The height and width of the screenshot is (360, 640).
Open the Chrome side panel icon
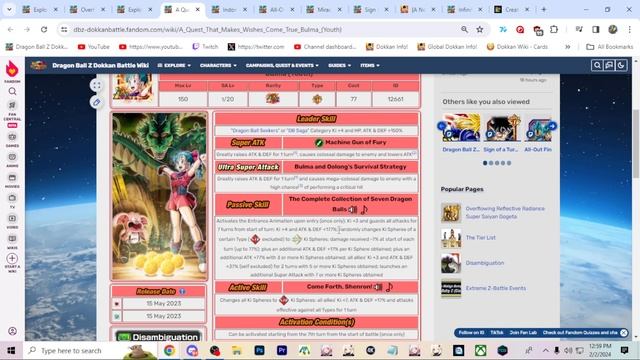click(596, 29)
